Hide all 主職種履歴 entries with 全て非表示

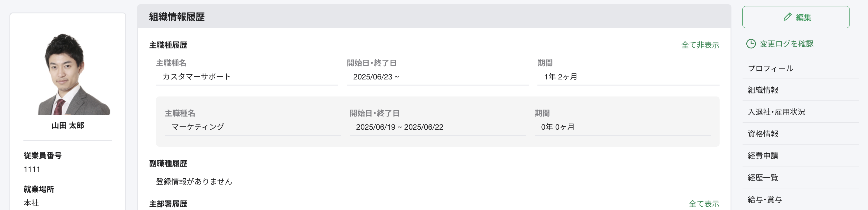click(700, 45)
